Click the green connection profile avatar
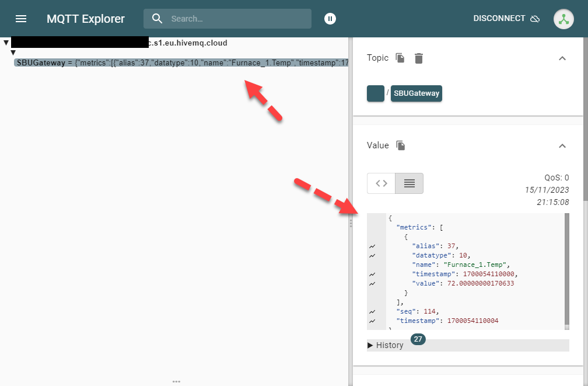The height and width of the screenshot is (386, 588). tap(563, 19)
